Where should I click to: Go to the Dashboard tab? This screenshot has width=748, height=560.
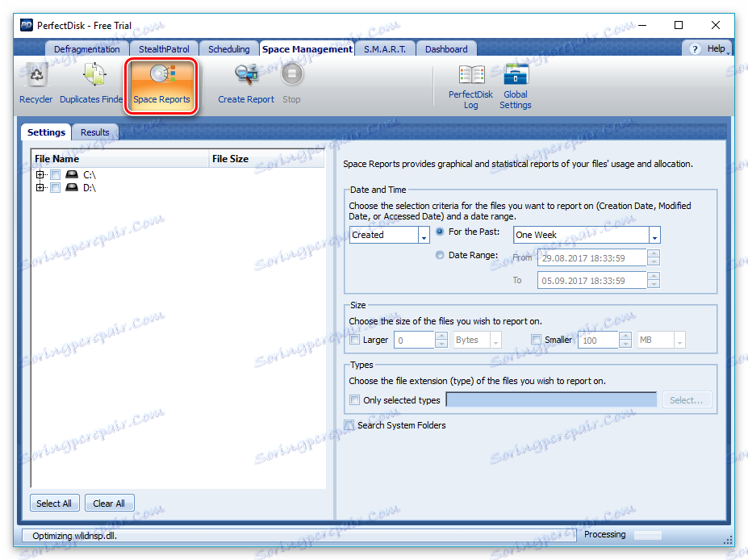(x=446, y=49)
